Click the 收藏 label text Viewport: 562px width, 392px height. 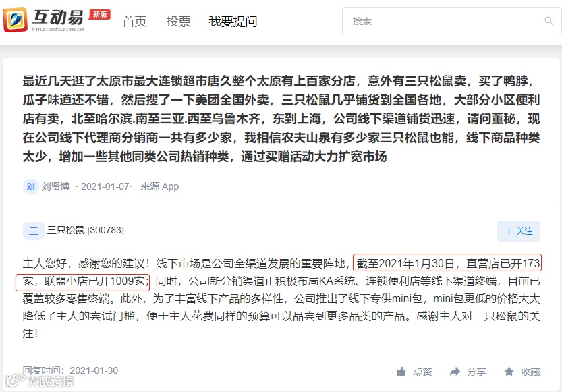click(530, 372)
